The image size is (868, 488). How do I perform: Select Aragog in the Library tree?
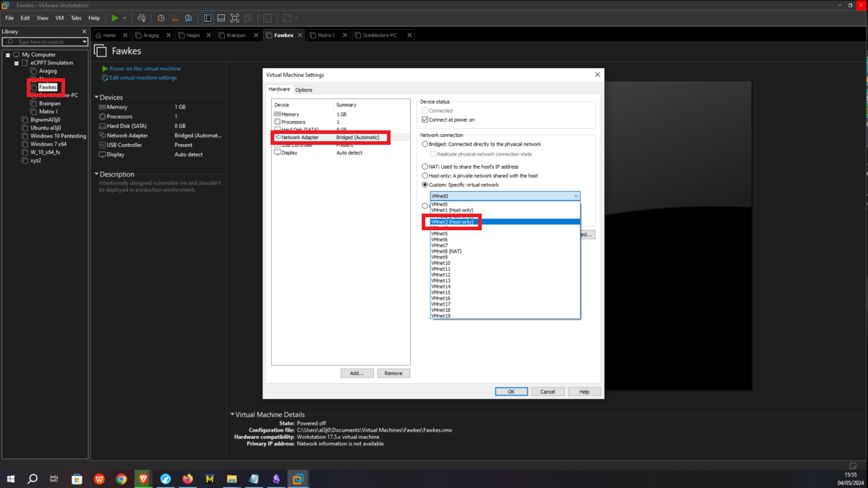coord(48,71)
